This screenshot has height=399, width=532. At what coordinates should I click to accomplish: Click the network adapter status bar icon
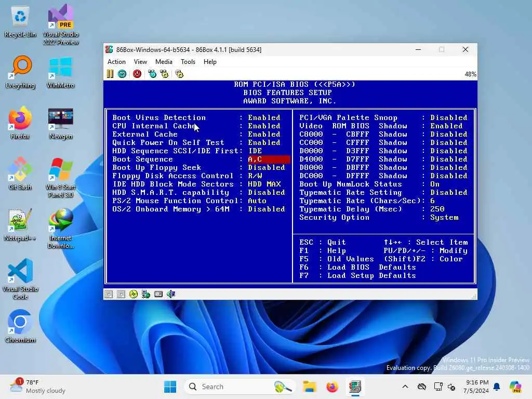click(x=146, y=294)
